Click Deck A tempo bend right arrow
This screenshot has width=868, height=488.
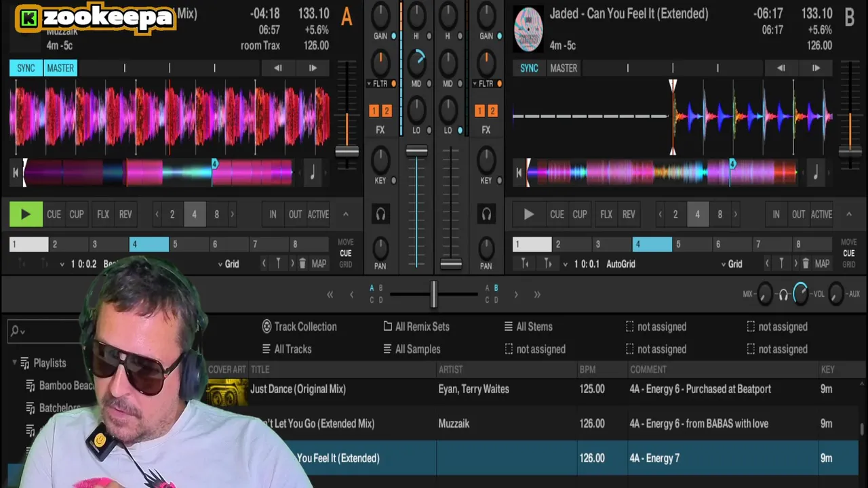[313, 68]
